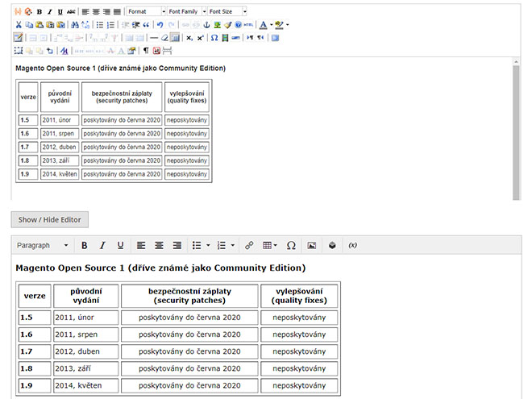Image resolution: width=532 pixels, height=399 pixels.
Task: Apply blockquote in the top editor
Action: coord(146,25)
